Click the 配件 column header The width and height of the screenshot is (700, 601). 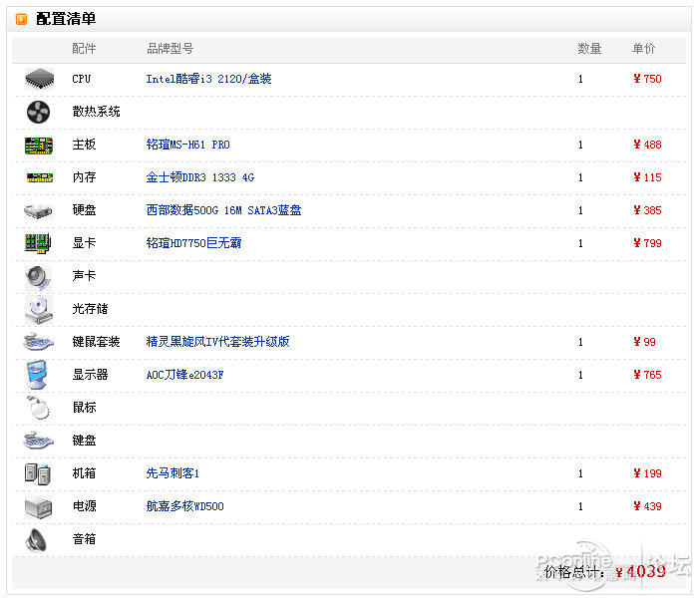point(84,49)
